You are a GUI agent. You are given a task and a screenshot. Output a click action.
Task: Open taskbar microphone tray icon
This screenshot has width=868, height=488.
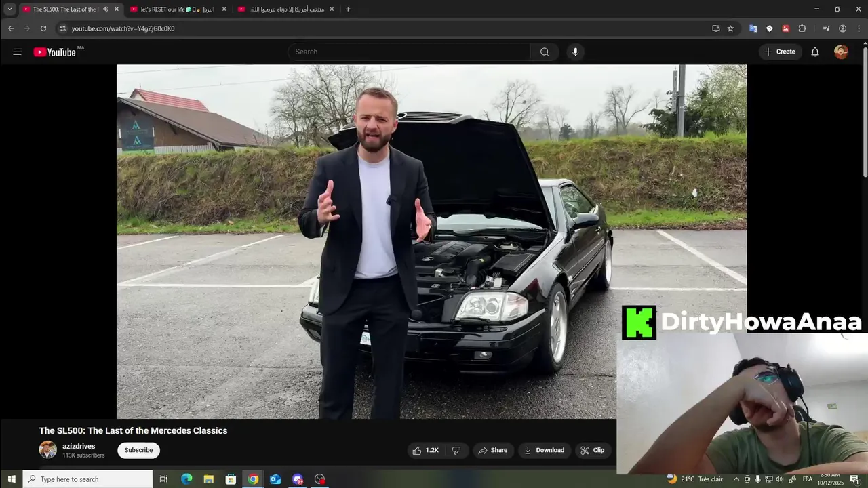[x=757, y=479]
